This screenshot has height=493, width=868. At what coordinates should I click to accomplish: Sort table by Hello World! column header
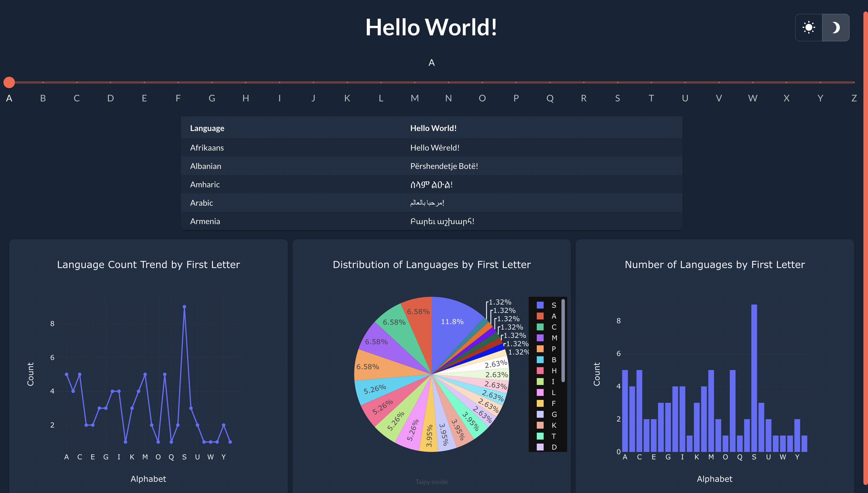(x=433, y=128)
